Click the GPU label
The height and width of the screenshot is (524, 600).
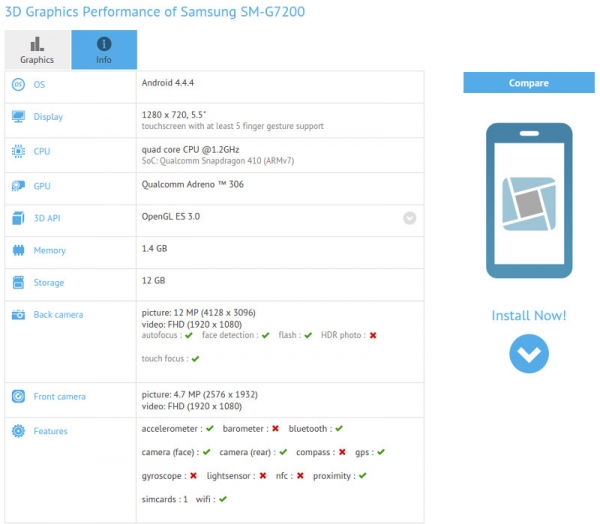[x=42, y=186]
